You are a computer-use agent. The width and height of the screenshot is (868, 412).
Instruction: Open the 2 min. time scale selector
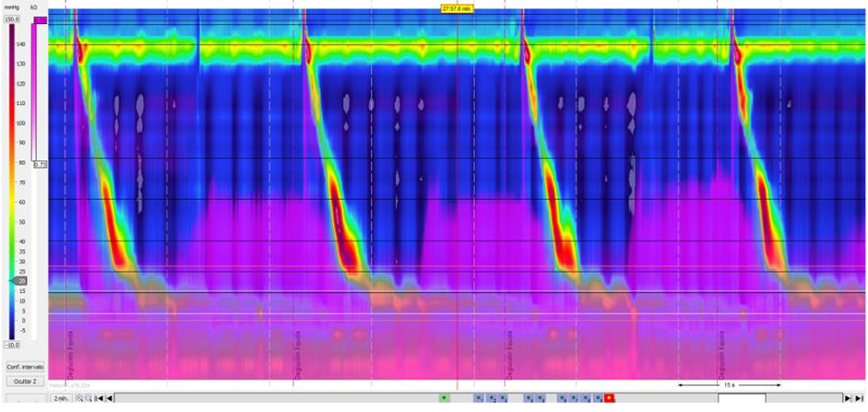(x=61, y=398)
